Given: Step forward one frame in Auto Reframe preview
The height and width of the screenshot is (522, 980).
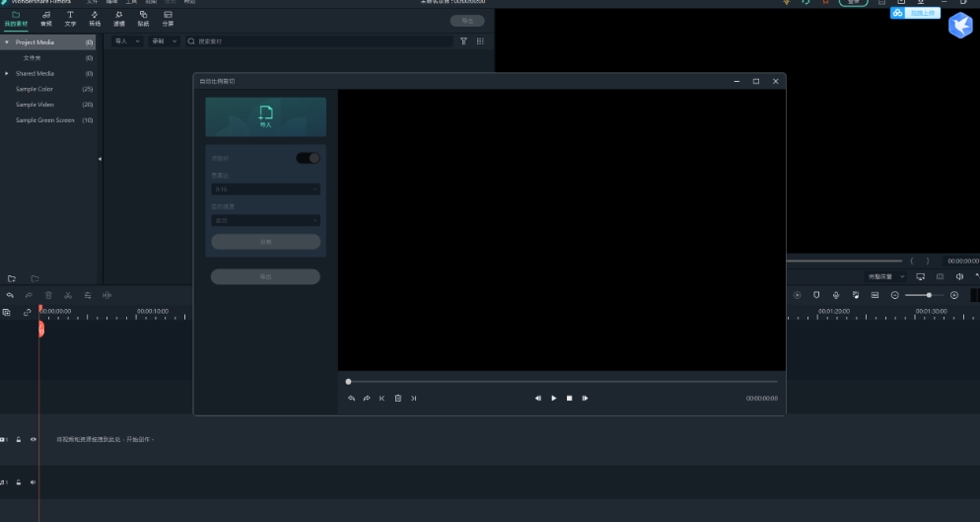Looking at the screenshot, I should [x=585, y=398].
